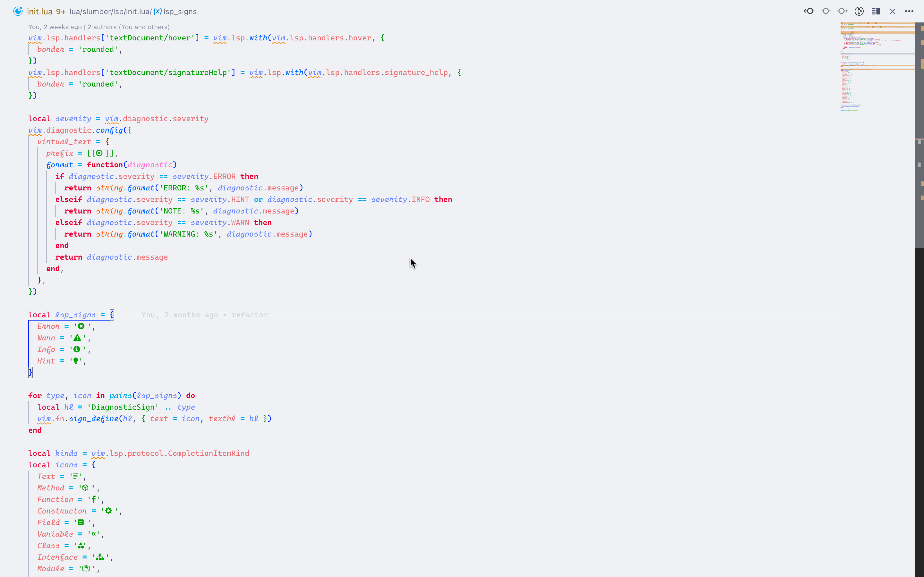This screenshot has width=924, height=577.
Task: Click the Constructor gear icon glyph
Action: (x=108, y=511)
